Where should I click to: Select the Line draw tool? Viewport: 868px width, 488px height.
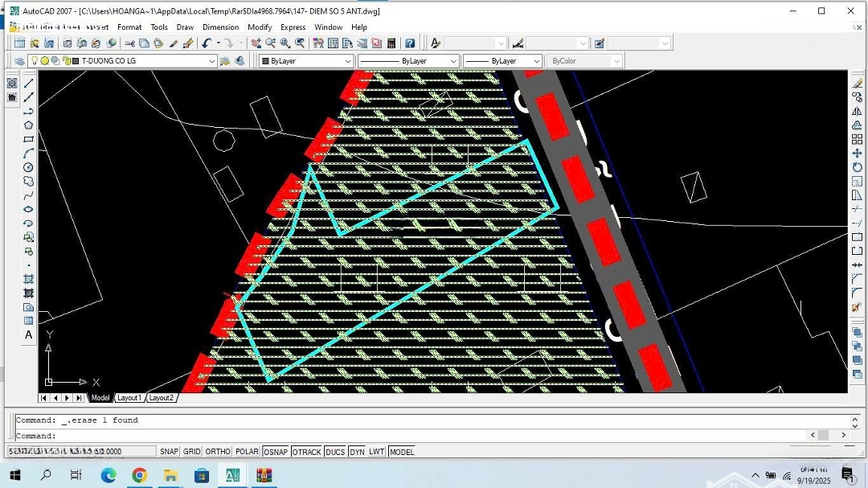click(29, 83)
